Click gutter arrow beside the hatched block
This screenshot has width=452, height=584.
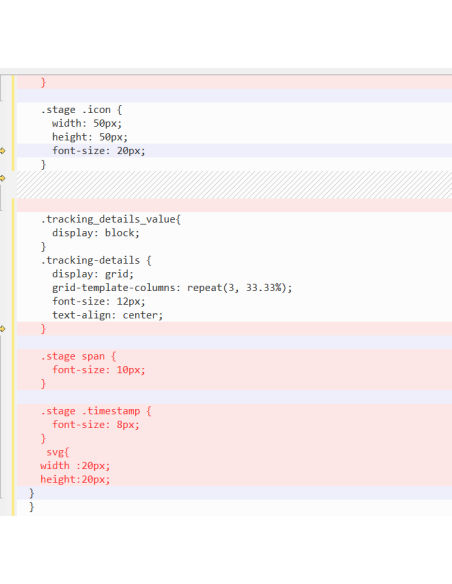point(3,178)
